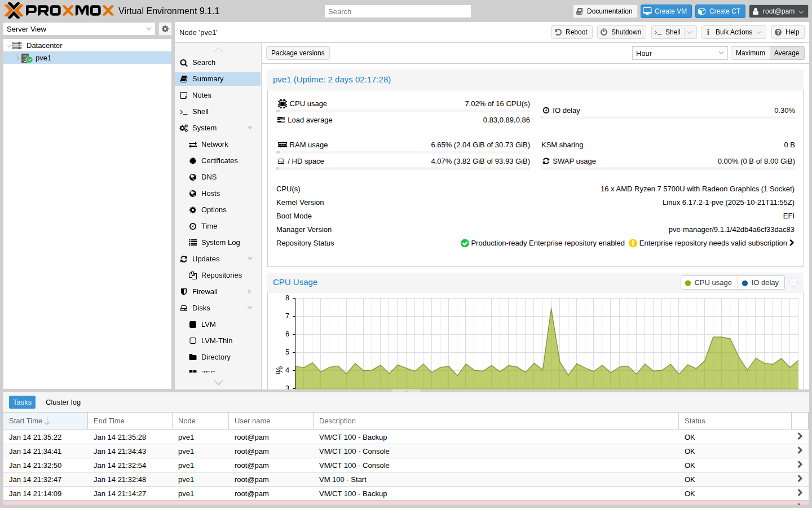
Task: Click the Create VM button
Action: [666, 11]
